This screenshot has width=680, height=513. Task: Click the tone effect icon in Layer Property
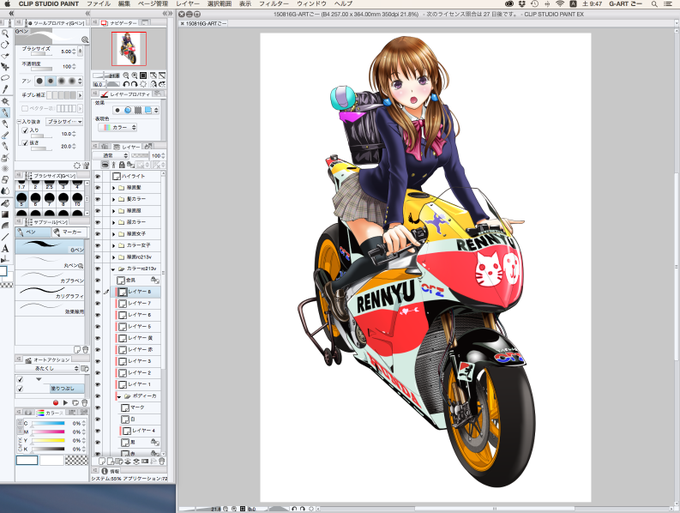(x=138, y=110)
